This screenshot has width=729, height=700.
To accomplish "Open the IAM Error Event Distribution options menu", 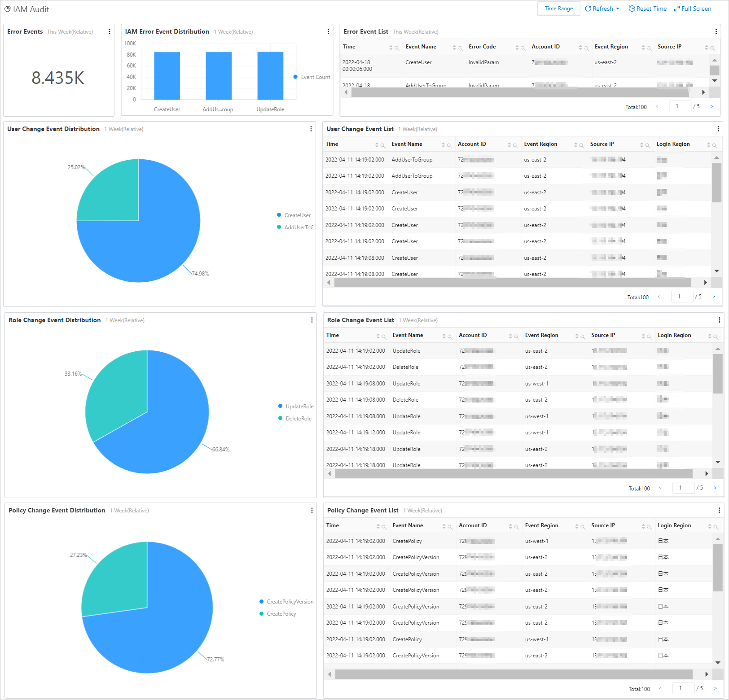I will coord(328,31).
